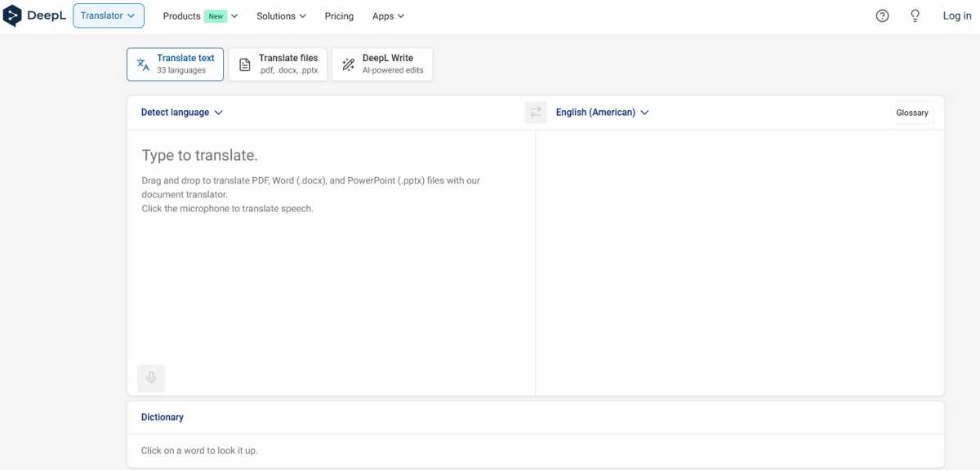The height and width of the screenshot is (470, 980).
Task: Open the Glossary button
Action: [x=911, y=113]
